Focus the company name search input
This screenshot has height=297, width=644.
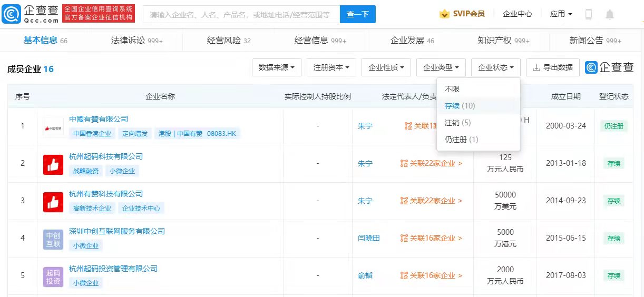tap(241, 15)
